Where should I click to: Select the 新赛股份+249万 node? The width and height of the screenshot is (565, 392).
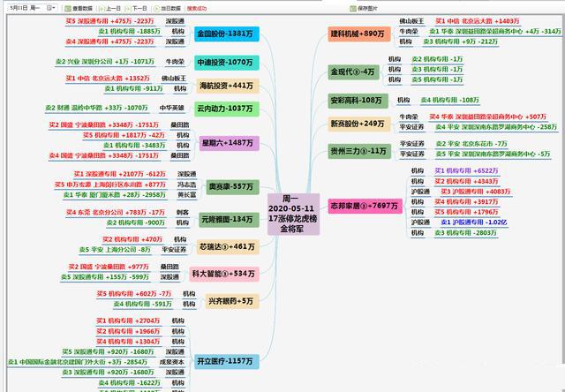[359, 124]
